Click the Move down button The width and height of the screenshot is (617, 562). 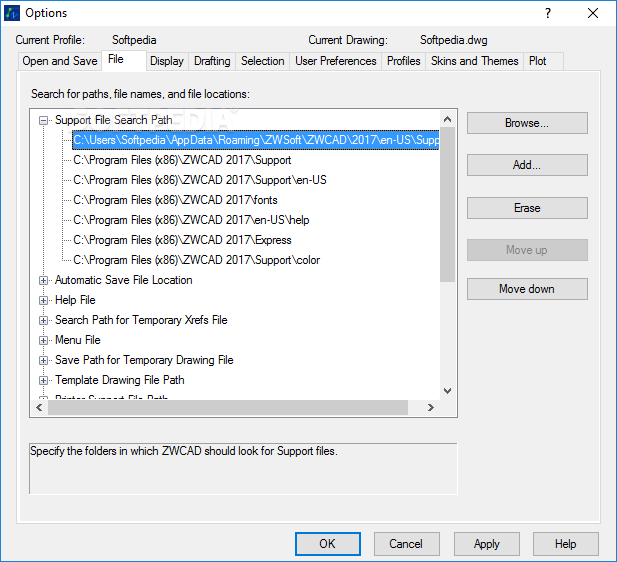click(x=527, y=289)
